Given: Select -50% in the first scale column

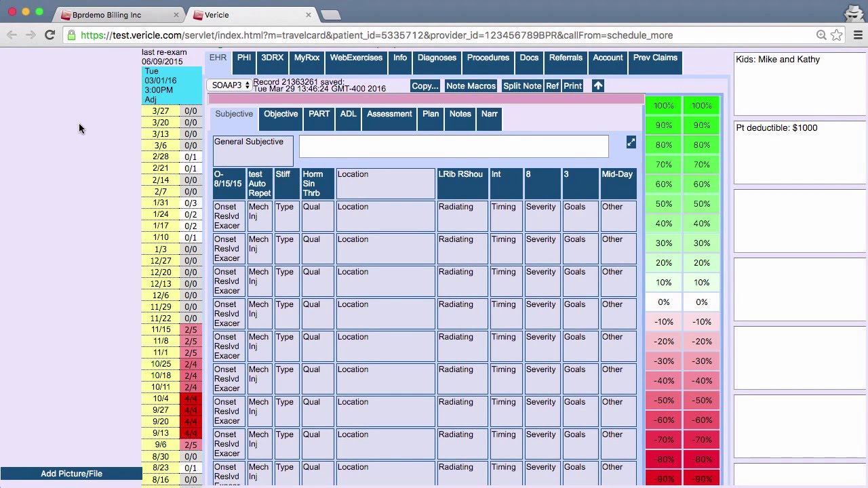Looking at the screenshot, I should (x=664, y=401).
